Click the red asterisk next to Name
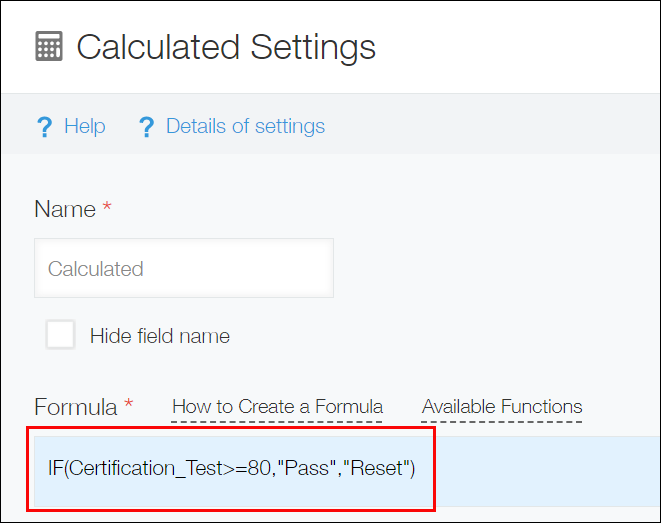 (x=108, y=209)
